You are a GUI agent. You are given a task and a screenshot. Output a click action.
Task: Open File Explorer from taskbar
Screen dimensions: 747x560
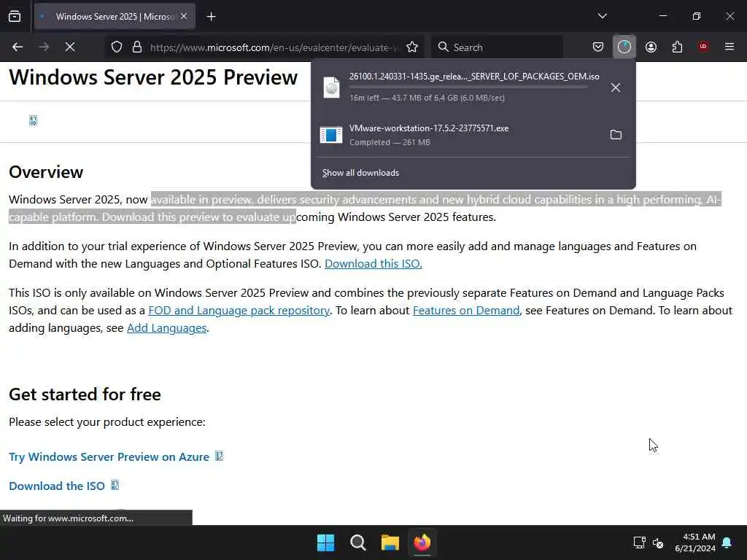click(x=390, y=542)
